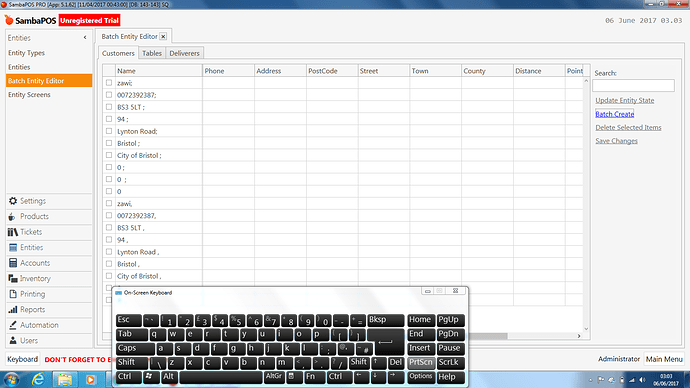Switch to Deliverers tab
690x388 pixels.
(x=184, y=53)
